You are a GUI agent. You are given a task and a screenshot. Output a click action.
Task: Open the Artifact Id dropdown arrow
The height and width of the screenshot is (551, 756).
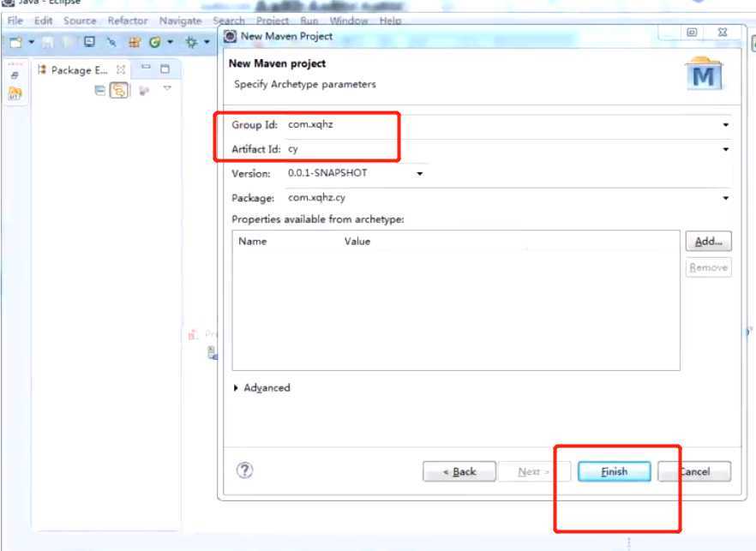click(726, 149)
